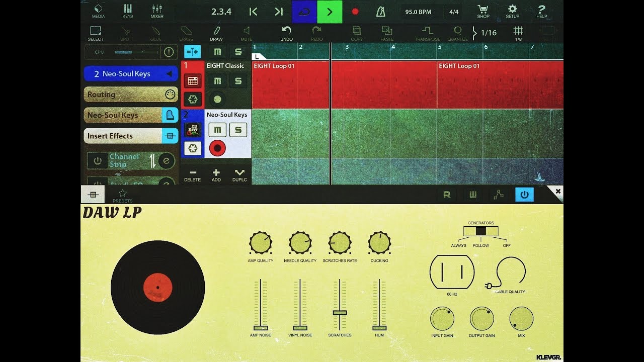Bypass DAW LP with blue power button
The height and width of the screenshot is (362, 644).
pyautogui.click(x=524, y=195)
